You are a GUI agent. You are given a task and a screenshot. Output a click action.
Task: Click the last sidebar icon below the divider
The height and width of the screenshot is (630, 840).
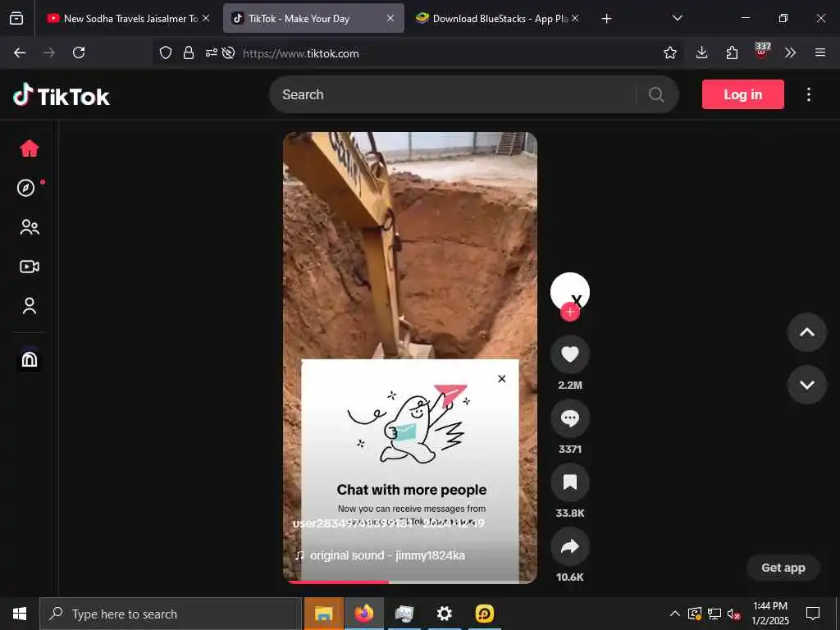pos(30,359)
